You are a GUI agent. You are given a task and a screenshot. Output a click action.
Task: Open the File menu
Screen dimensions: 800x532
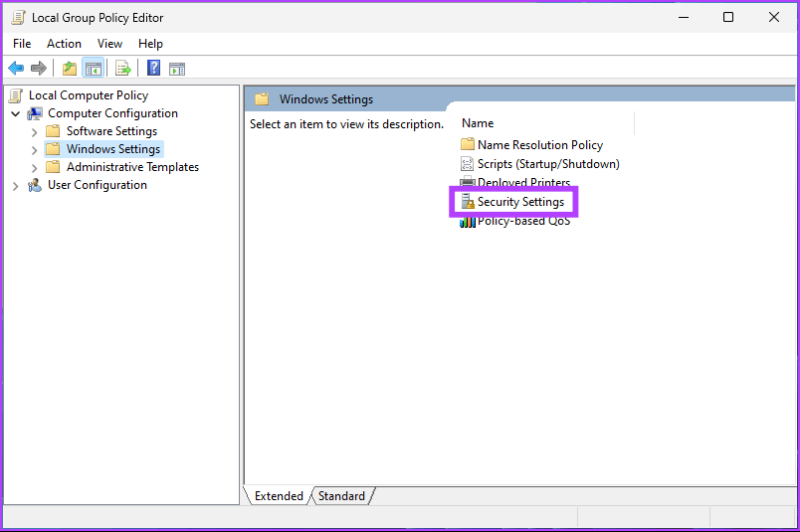[x=22, y=44]
